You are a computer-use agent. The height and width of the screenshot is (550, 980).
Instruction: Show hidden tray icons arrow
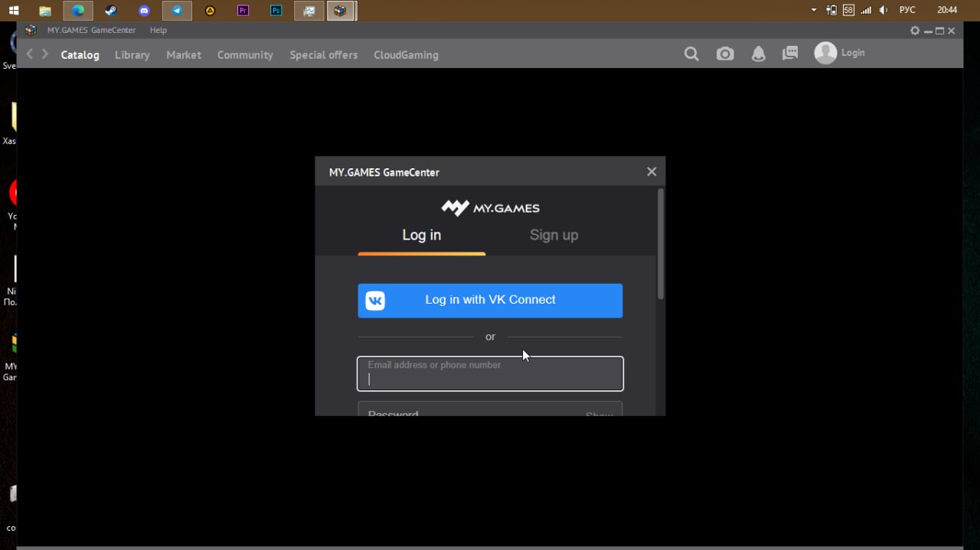tap(813, 10)
